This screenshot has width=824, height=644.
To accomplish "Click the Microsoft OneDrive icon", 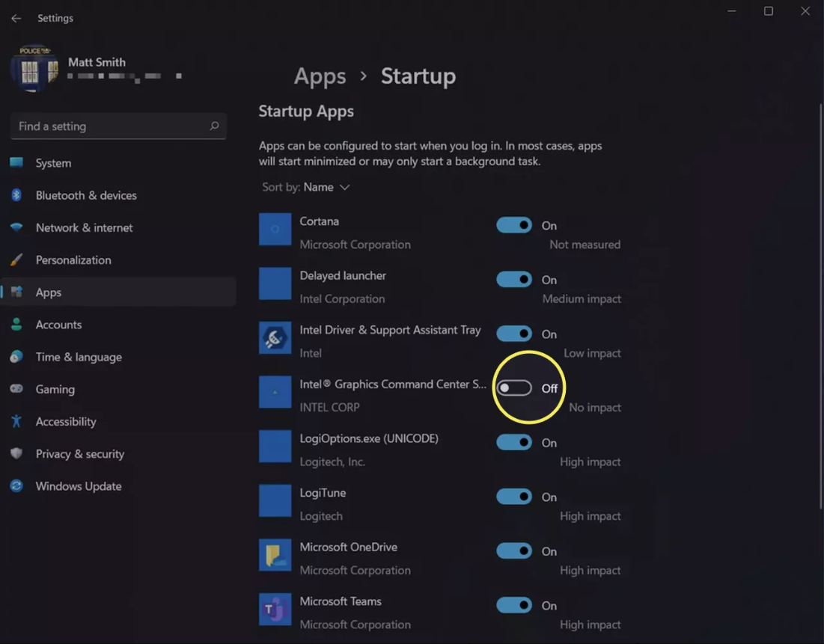I will [275, 555].
